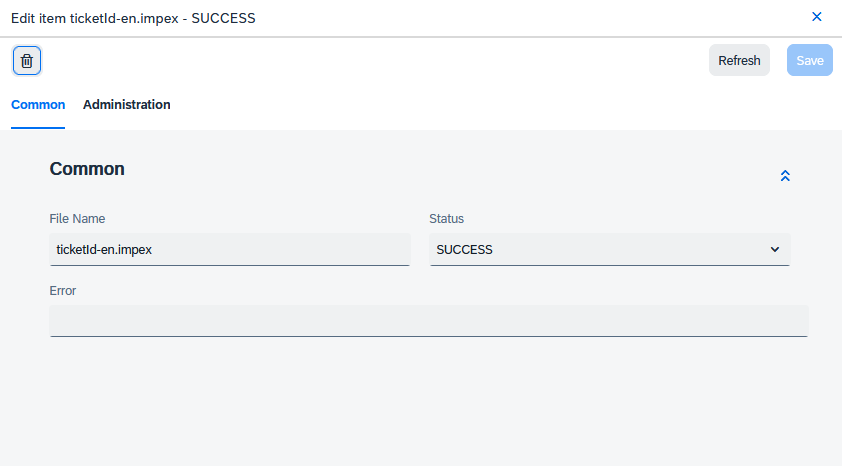Click the SUCCESS value in Status

[x=465, y=250]
